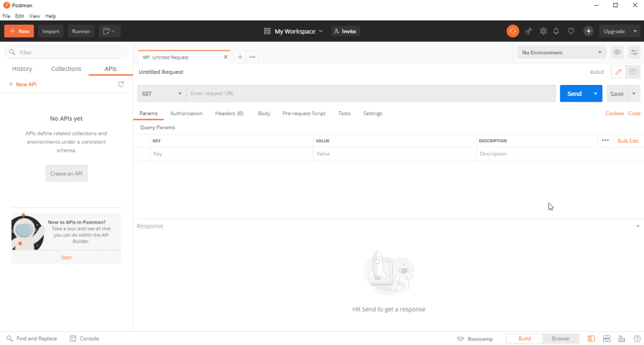Switch to two pane view icon

point(606,339)
